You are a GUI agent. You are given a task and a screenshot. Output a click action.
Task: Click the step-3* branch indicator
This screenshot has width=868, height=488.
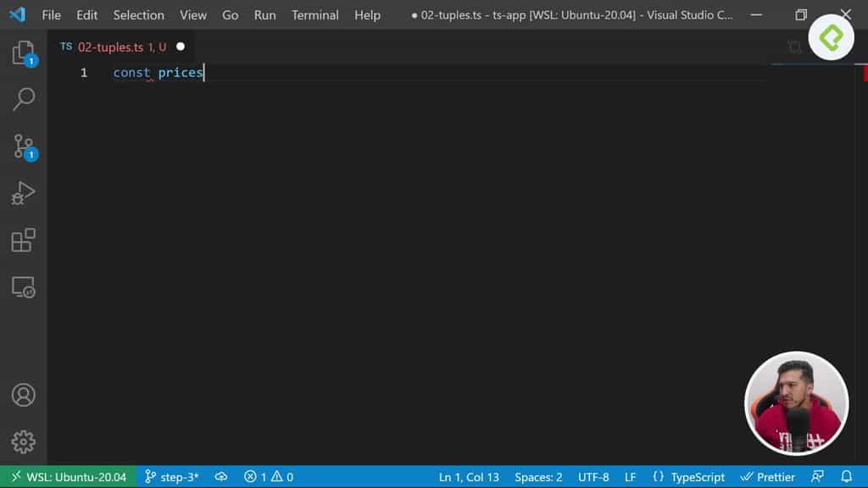(x=172, y=476)
